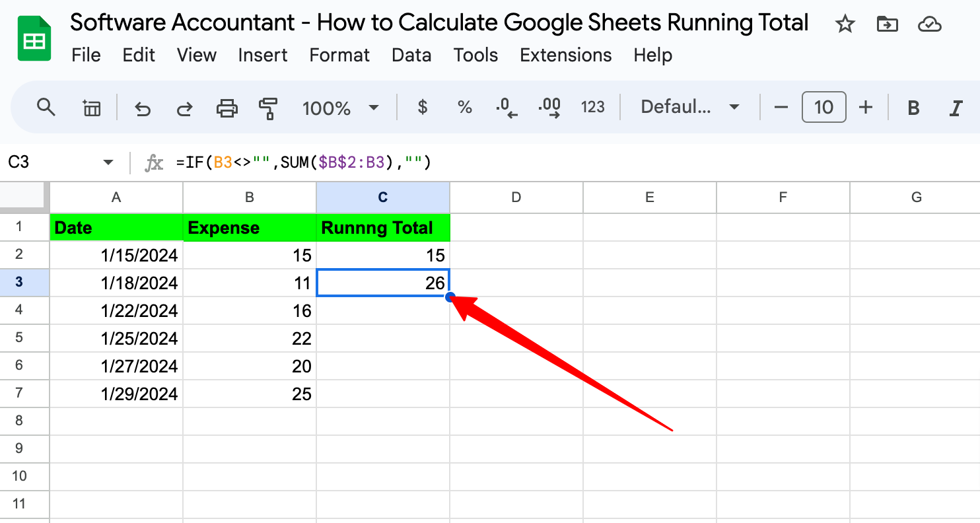
Task: Select the expense cell showing 16
Action: [250, 310]
